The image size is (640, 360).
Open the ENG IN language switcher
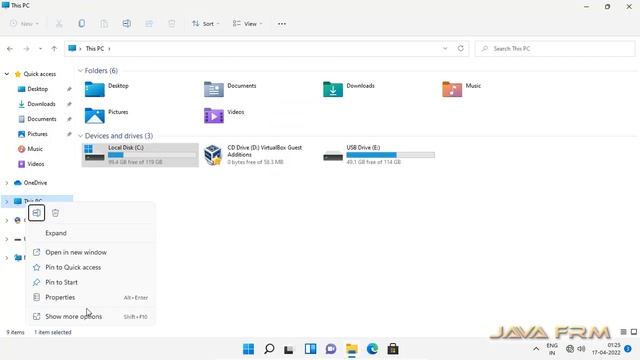552,349
